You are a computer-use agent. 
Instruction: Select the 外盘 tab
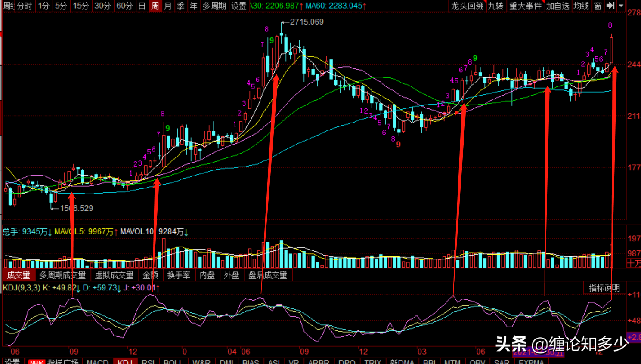point(232,275)
